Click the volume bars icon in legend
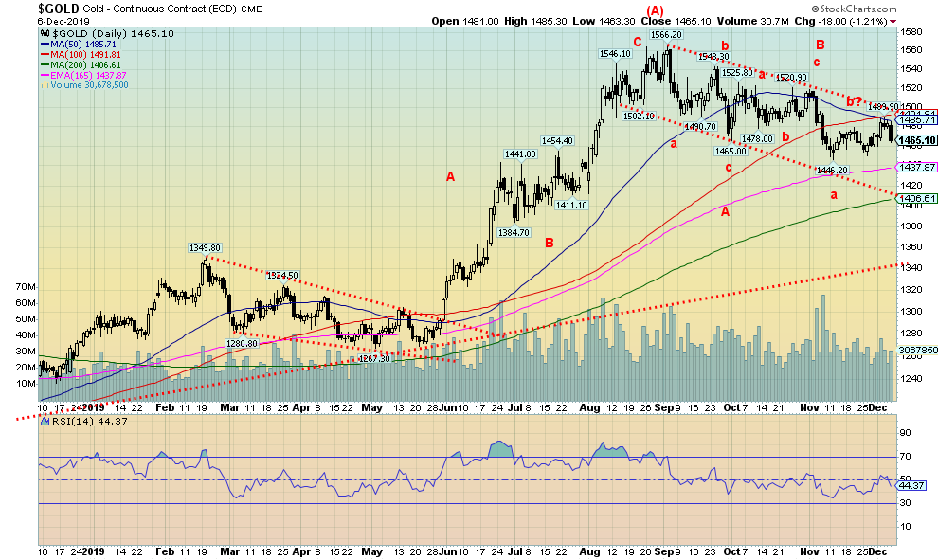The image size is (938, 560). point(43,84)
